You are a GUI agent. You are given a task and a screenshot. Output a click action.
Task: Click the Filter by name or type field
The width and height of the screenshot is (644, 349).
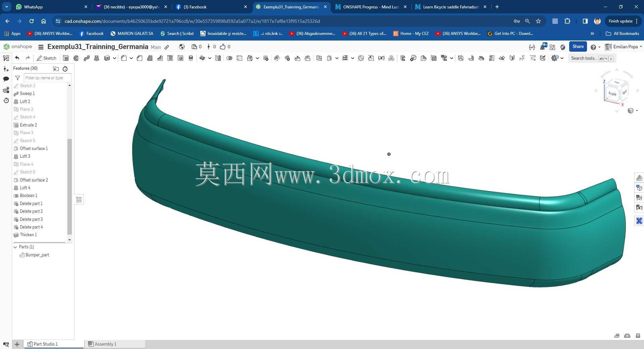click(47, 78)
